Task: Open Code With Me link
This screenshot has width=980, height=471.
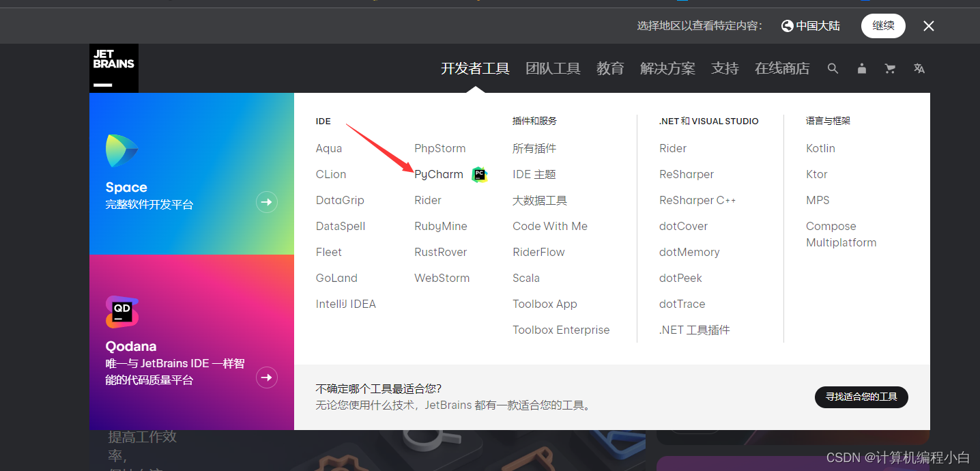Action: 550,226
